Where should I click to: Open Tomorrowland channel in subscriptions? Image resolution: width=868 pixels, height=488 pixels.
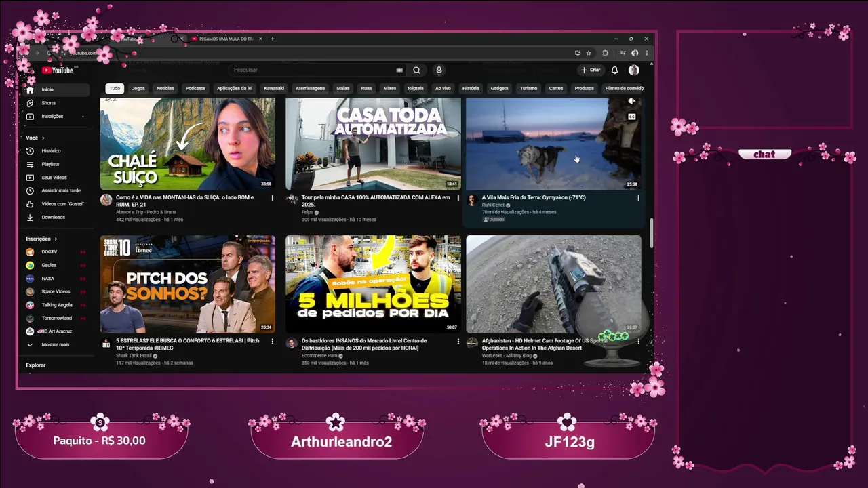(57, 318)
